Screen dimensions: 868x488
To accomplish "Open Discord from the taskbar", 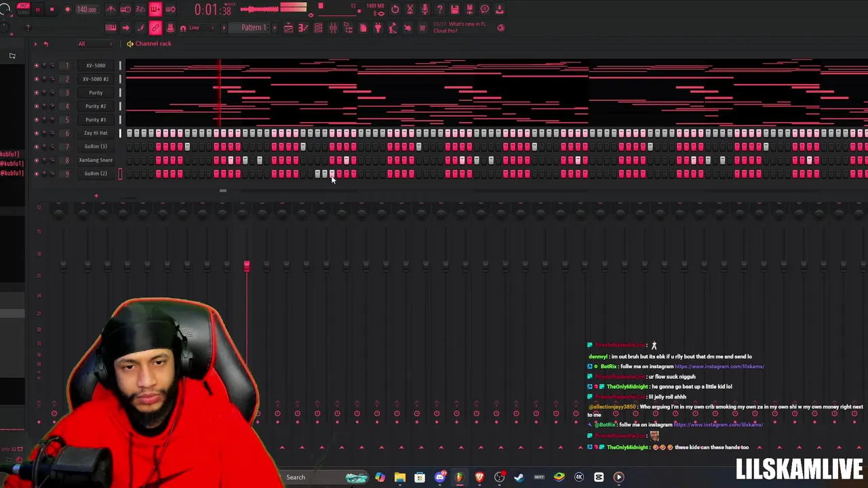I will click(439, 477).
